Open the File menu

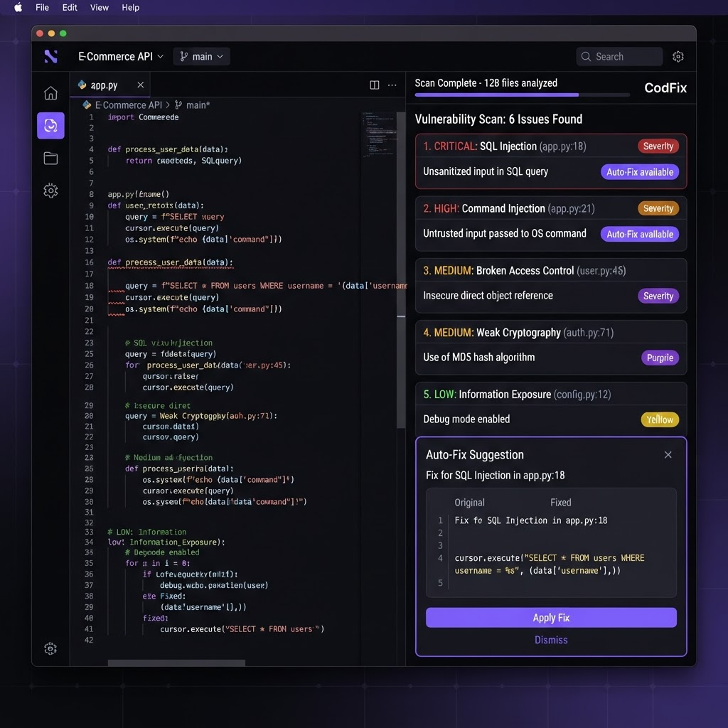tap(42, 7)
